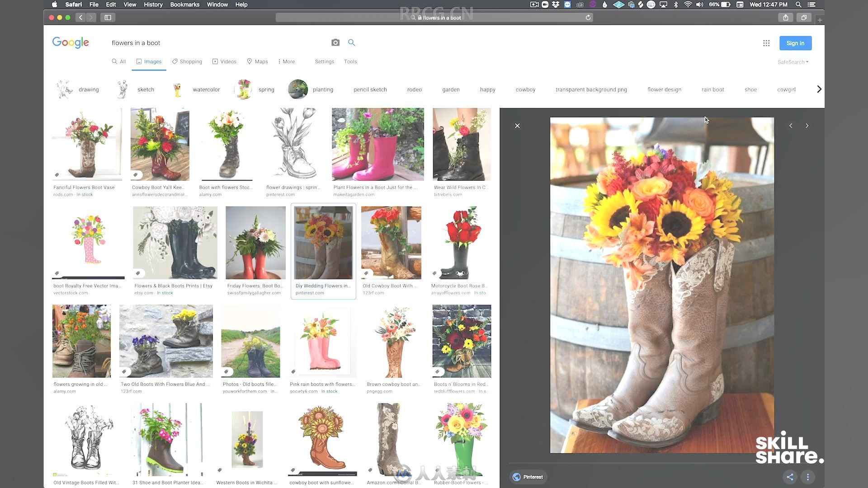
Task: Open search by image camera icon
Action: [335, 42]
